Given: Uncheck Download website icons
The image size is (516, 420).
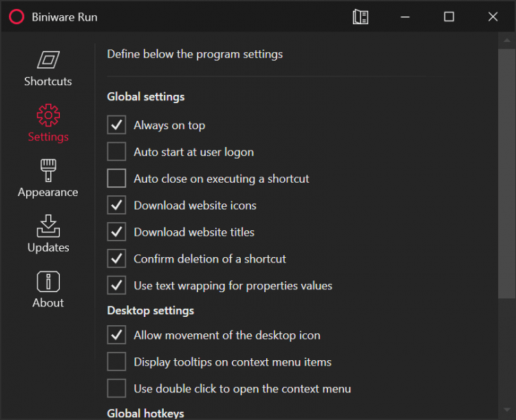Looking at the screenshot, I should 117,206.
